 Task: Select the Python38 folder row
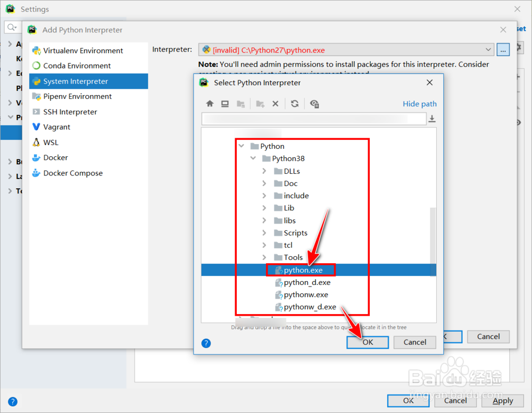[288, 158]
